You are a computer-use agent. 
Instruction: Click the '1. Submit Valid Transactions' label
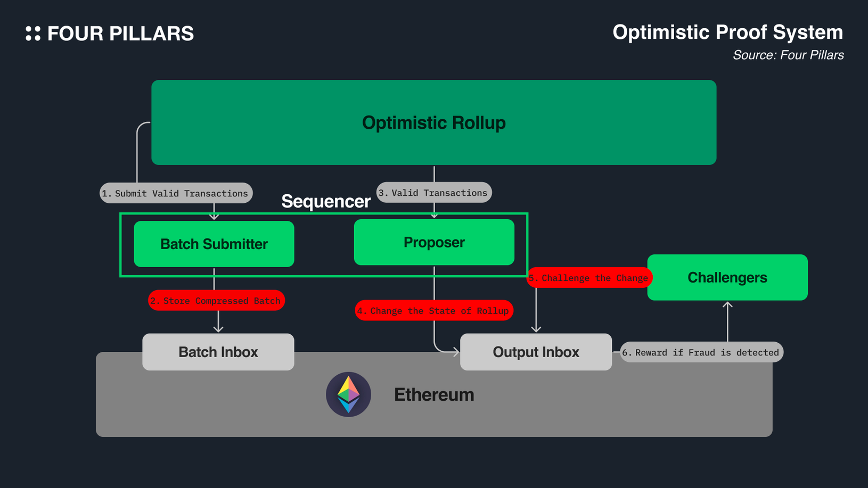176,193
